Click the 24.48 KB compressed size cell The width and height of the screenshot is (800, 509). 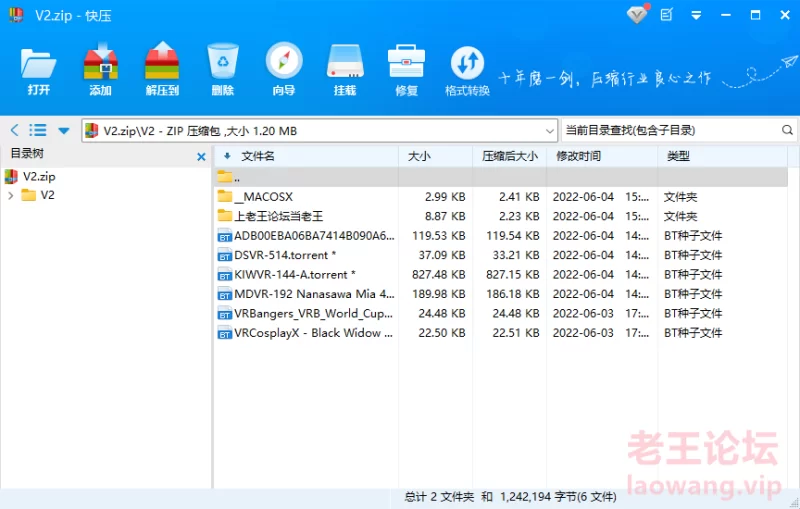[516, 313]
